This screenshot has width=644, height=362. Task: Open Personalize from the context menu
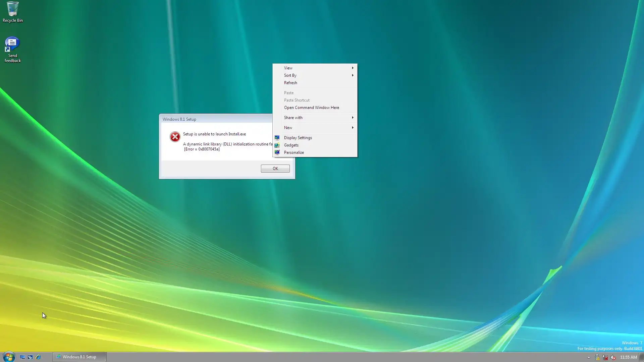pyautogui.click(x=294, y=153)
